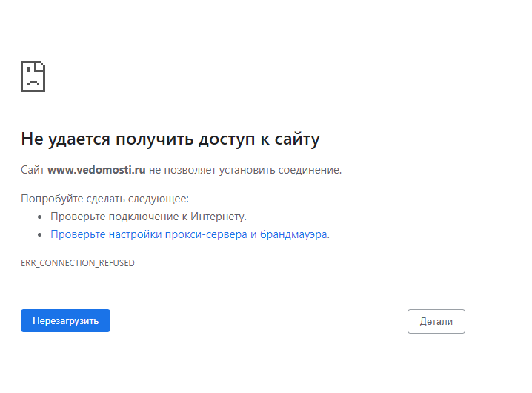
Task: Click the 'Попробуйте сделать следующее:' text
Action: click(x=104, y=199)
